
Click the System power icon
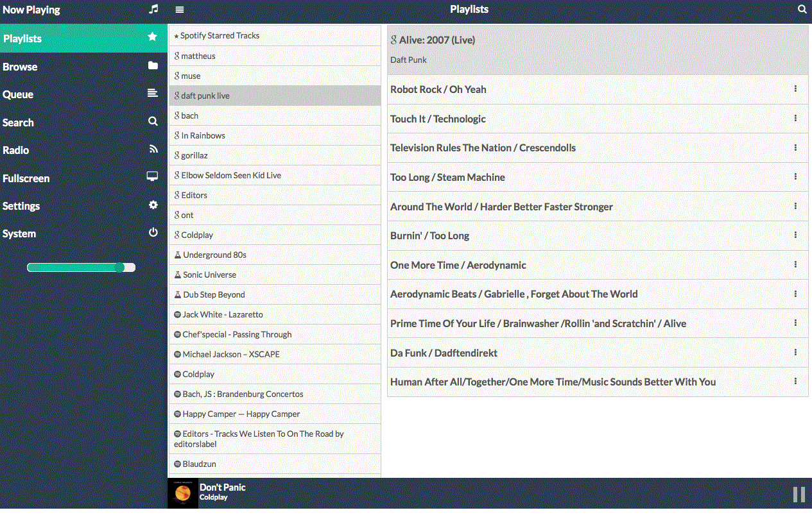pos(153,233)
